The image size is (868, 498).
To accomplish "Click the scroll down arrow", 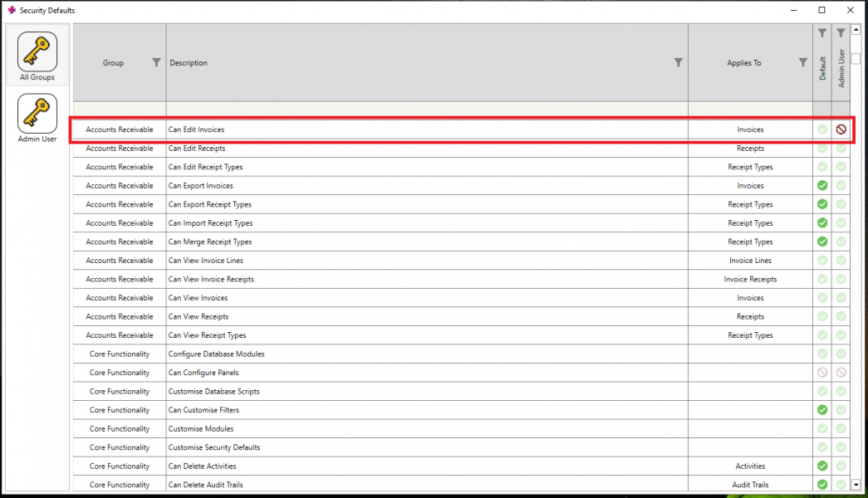I will (x=856, y=484).
